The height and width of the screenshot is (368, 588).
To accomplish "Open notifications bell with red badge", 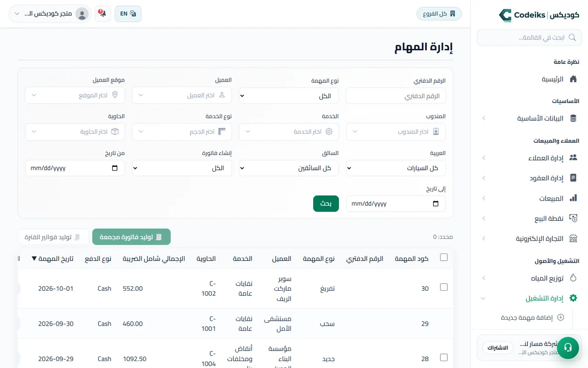I will 102,14.
